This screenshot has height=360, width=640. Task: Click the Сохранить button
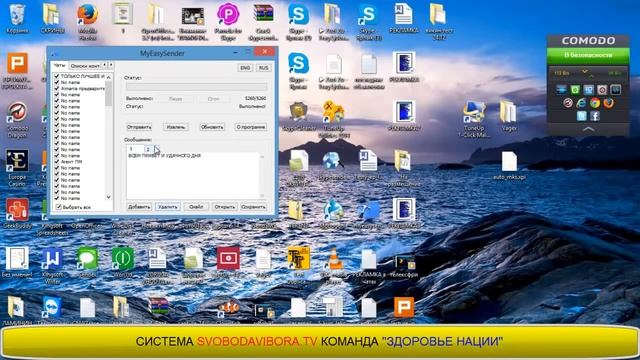253,207
